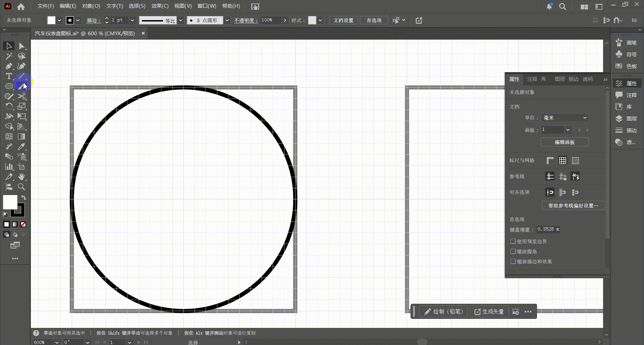This screenshot has height=345, width=644.
Task: Open the graphic style dropdown
Action: [x=320, y=20]
